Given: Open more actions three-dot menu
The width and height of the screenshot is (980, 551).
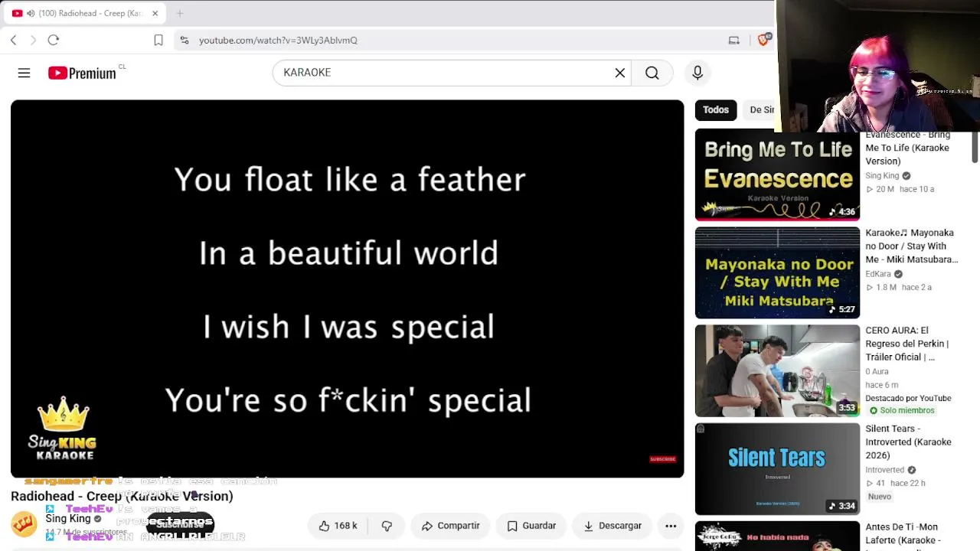Looking at the screenshot, I should point(671,526).
